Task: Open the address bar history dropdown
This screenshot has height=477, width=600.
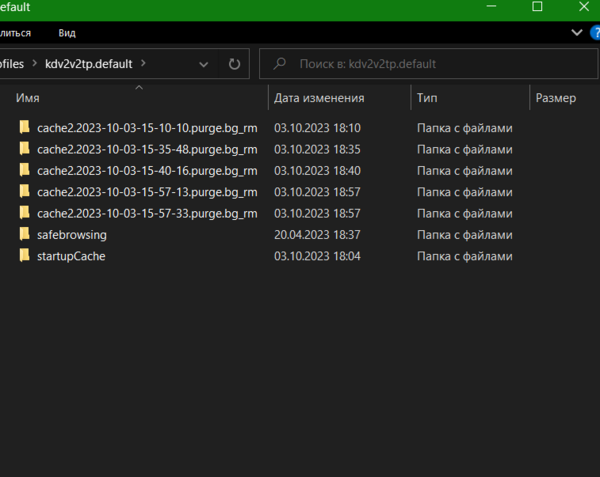Action: point(204,64)
